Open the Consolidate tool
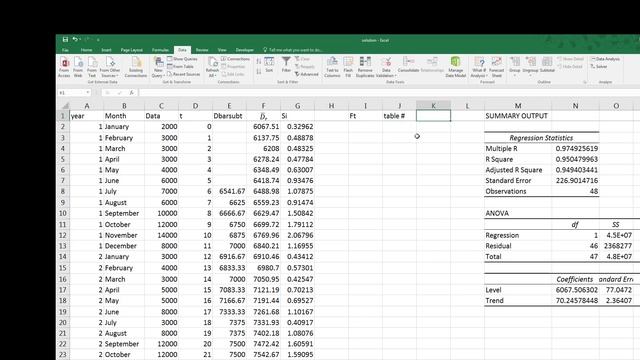Image resolution: width=640 pixels, height=360 pixels. point(408,64)
